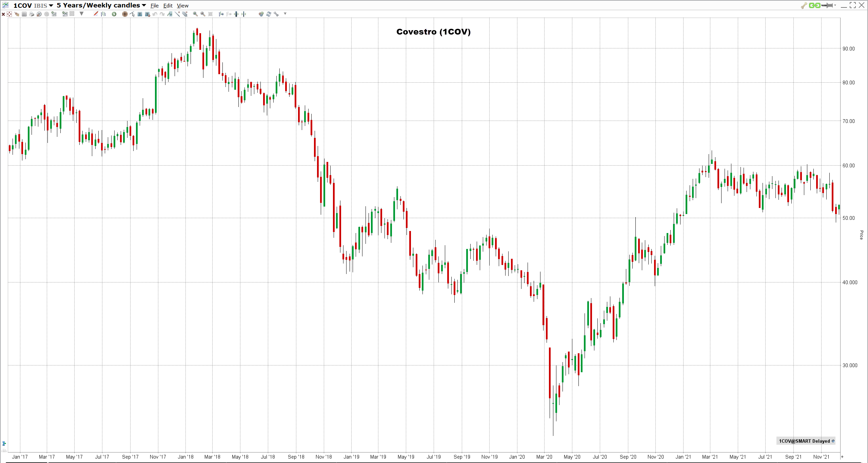Click the refresh arrows toolbar icon
The width and height of the screenshot is (868, 463).
click(269, 14)
